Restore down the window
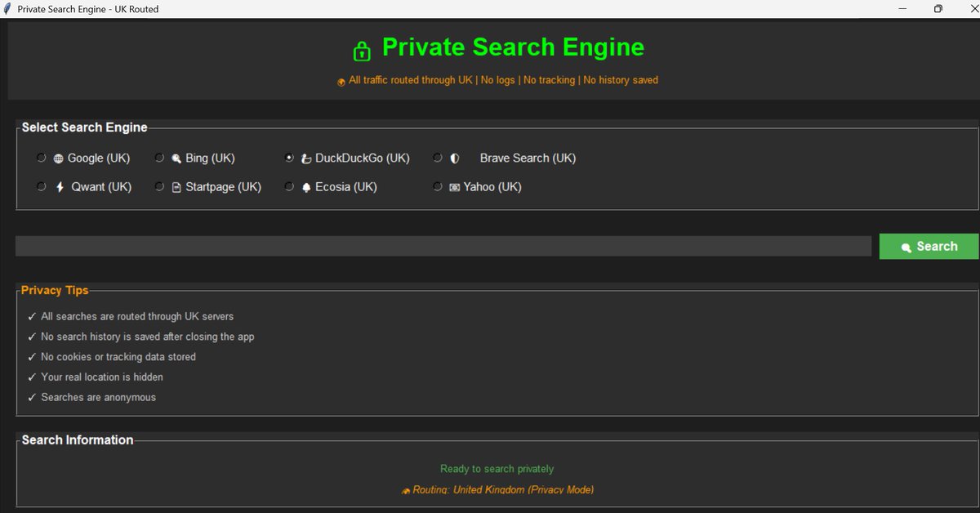The width and height of the screenshot is (980, 513). coord(938,9)
